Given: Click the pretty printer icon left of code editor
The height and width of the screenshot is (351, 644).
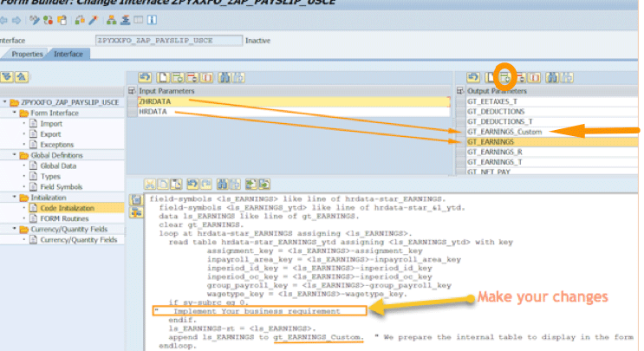Looking at the screenshot, I should (136, 212).
